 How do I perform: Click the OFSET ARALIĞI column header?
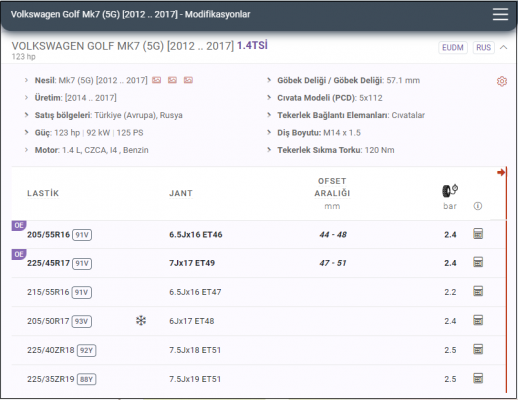(332, 187)
